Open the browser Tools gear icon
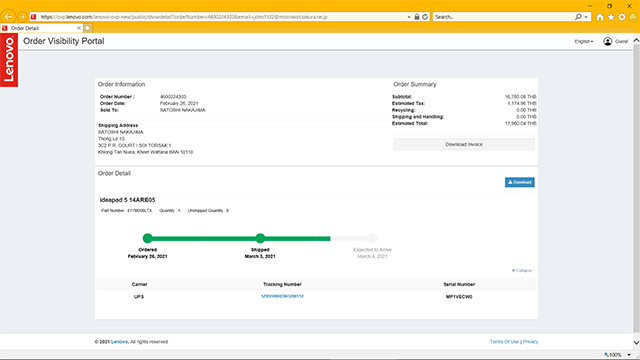 [x=622, y=17]
